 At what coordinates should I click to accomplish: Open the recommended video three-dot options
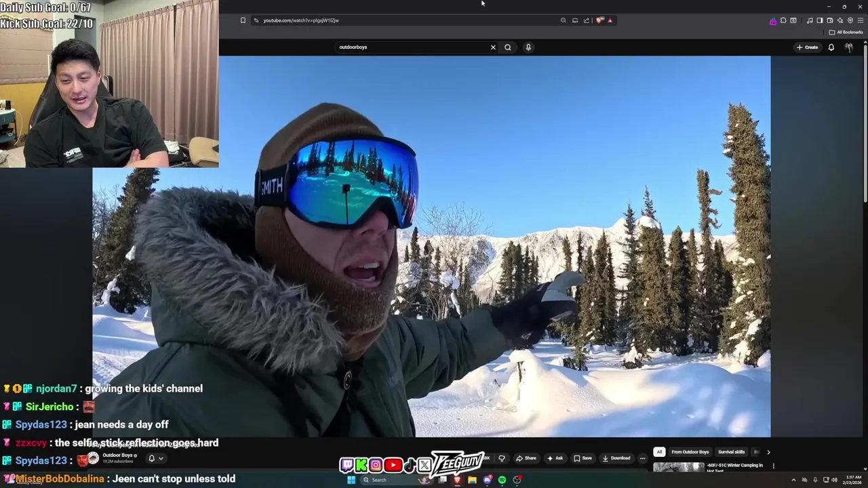pyautogui.click(x=774, y=466)
